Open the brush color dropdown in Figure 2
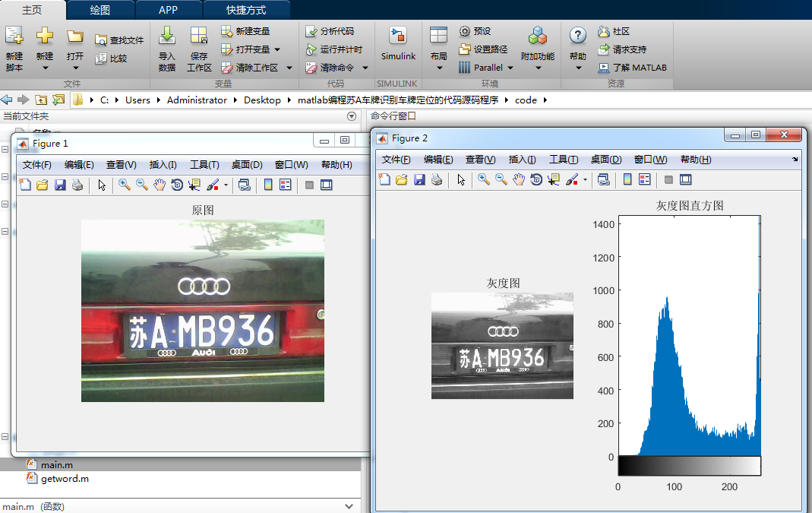Viewport: 812px width, 513px height. pyautogui.click(x=585, y=180)
